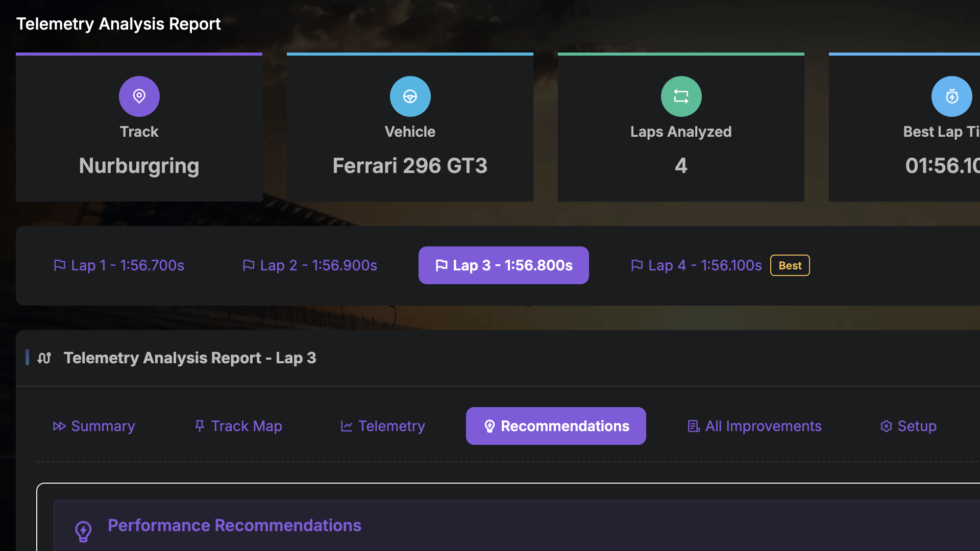Screen dimensions: 980x551
Task: Click the flag icon on Lap 1
Action: 60,265
